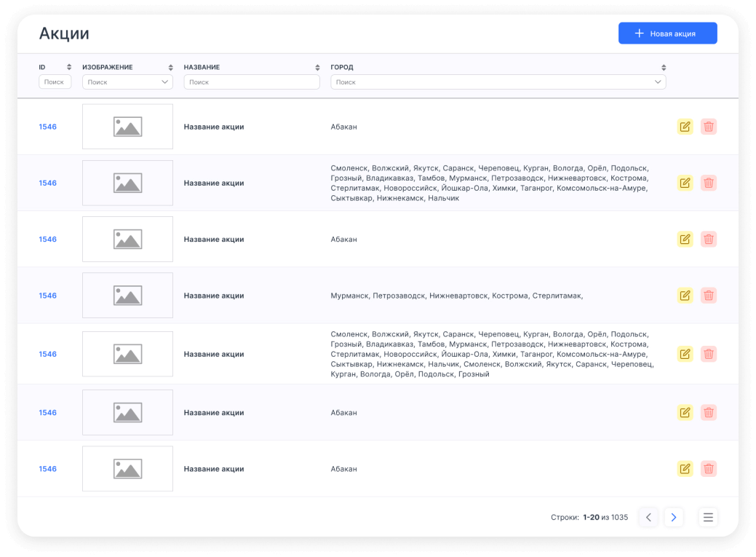756x557 pixels.
Task: Sort table by the Название column
Action: 317,68
